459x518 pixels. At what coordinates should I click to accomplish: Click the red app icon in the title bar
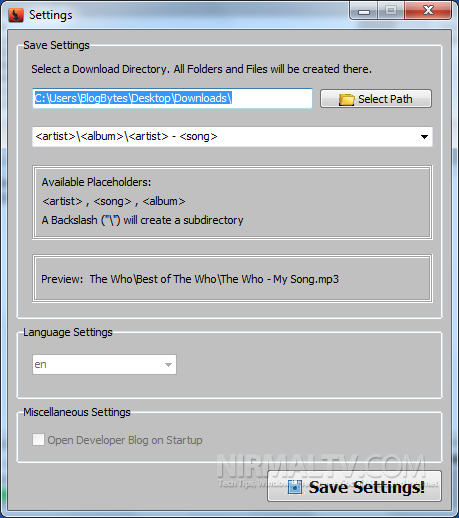[x=16, y=15]
